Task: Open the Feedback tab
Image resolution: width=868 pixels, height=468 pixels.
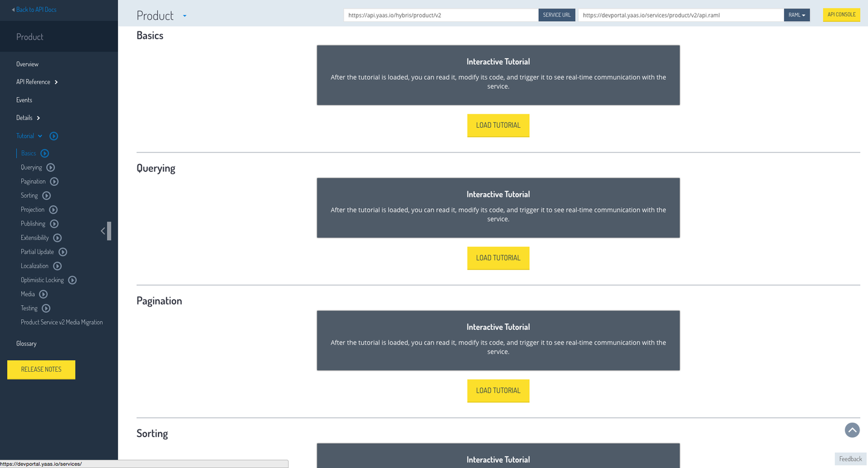Action: tap(850, 459)
